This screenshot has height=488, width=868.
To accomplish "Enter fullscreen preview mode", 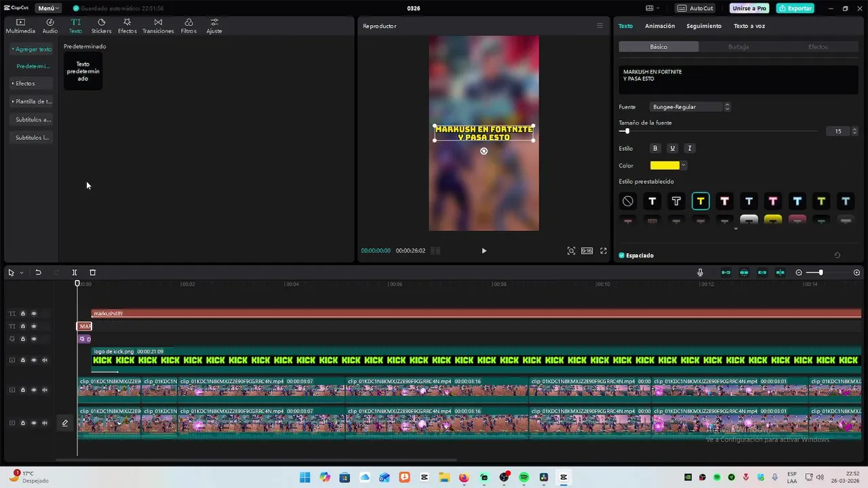I will 604,251.
